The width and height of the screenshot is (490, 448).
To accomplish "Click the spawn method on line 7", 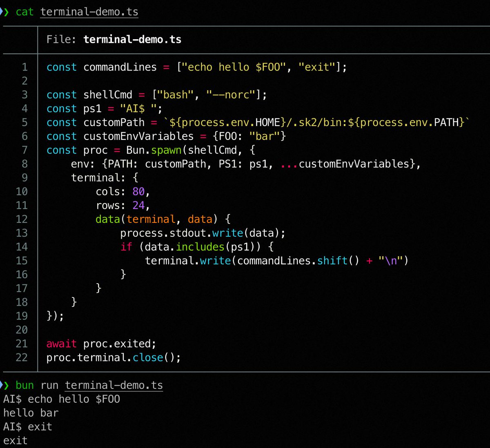I will pos(166,150).
